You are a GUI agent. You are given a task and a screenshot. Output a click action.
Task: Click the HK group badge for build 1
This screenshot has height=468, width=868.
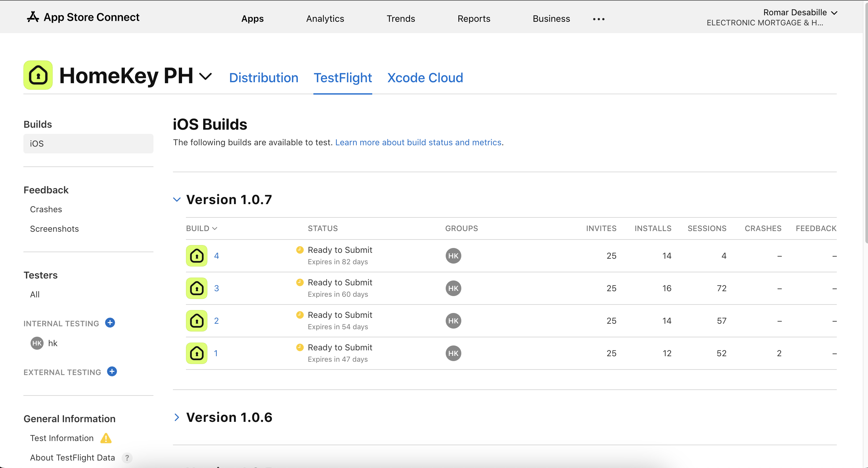[x=453, y=353]
